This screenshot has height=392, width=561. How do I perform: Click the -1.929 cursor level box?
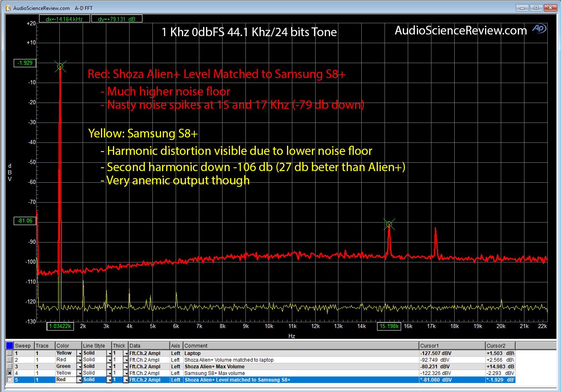(25, 63)
